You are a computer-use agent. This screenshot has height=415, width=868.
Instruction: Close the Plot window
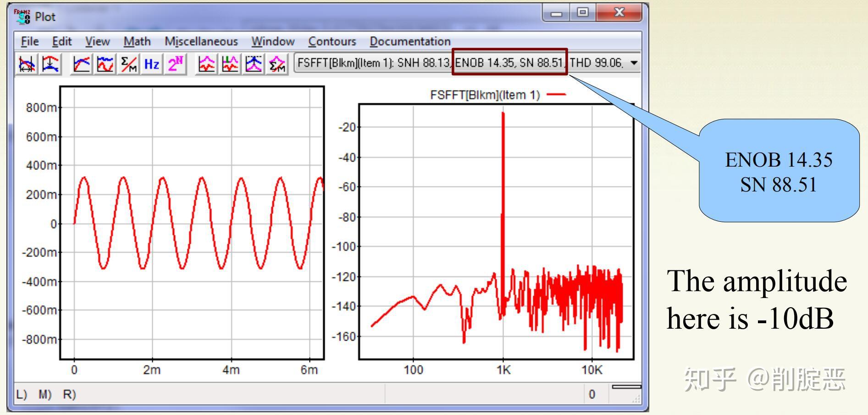619,13
